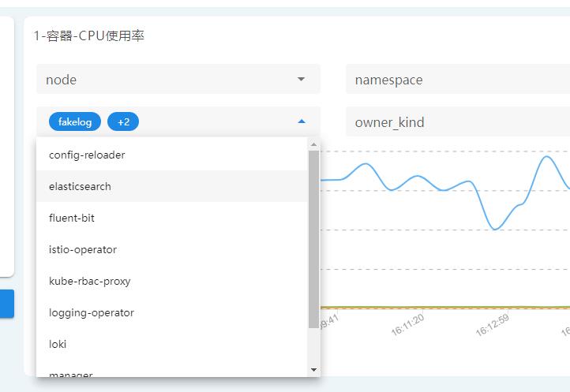Select kube-rbac-proxy from the list

[x=90, y=282]
